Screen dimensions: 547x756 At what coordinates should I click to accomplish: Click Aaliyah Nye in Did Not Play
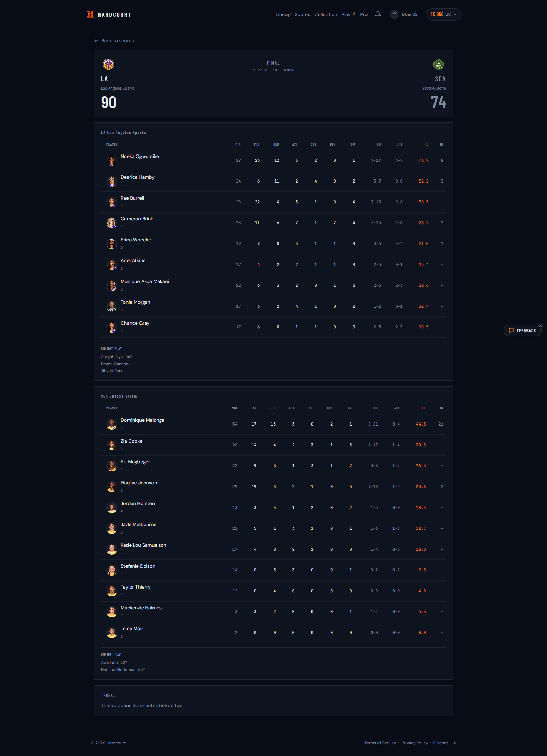pos(112,357)
